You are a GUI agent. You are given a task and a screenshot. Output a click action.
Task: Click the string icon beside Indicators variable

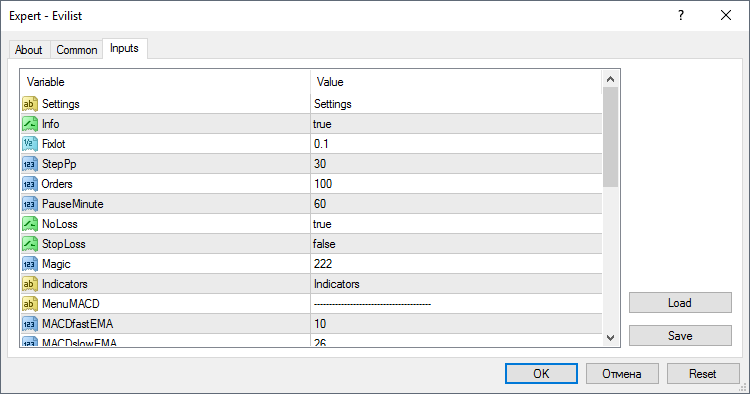[x=30, y=284]
